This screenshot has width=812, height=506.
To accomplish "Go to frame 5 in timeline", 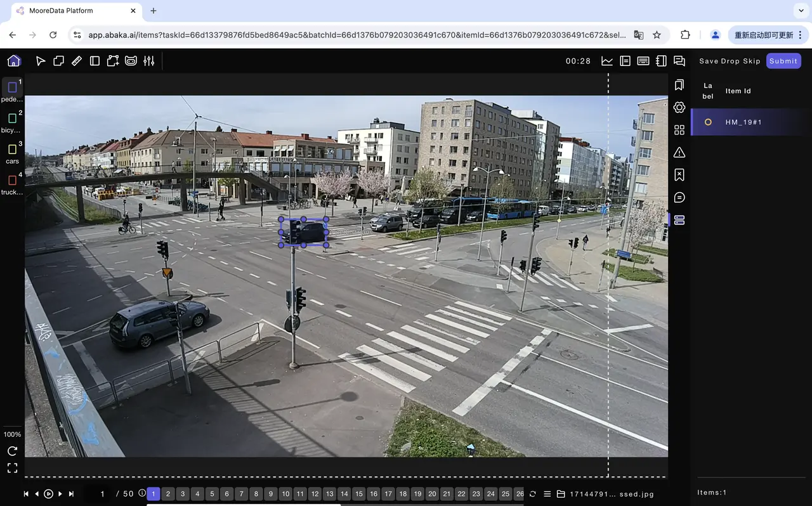I will 212,494.
